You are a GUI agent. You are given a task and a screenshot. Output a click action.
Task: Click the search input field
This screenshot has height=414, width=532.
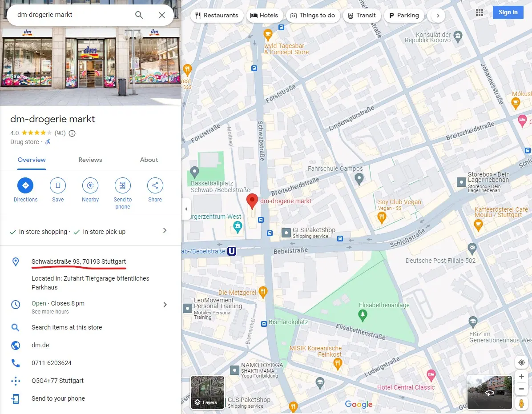71,15
